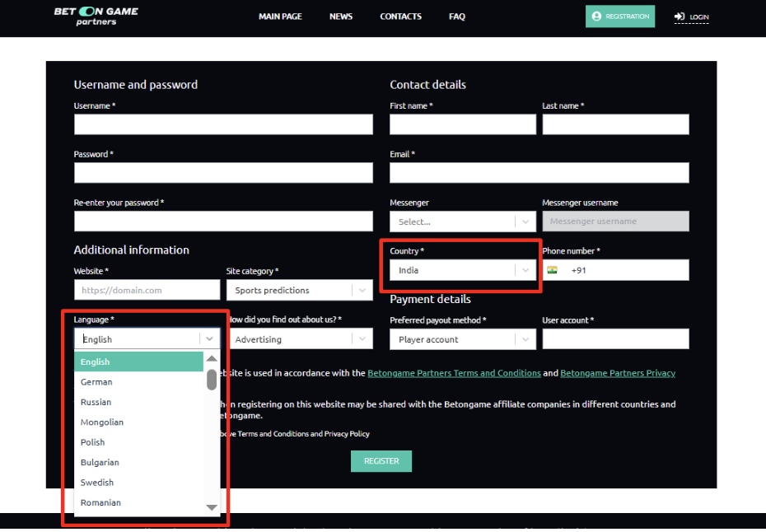This screenshot has width=766, height=532.
Task: Open Betongame Partners Terms and Conditions link
Action: click(x=454, y=373)
